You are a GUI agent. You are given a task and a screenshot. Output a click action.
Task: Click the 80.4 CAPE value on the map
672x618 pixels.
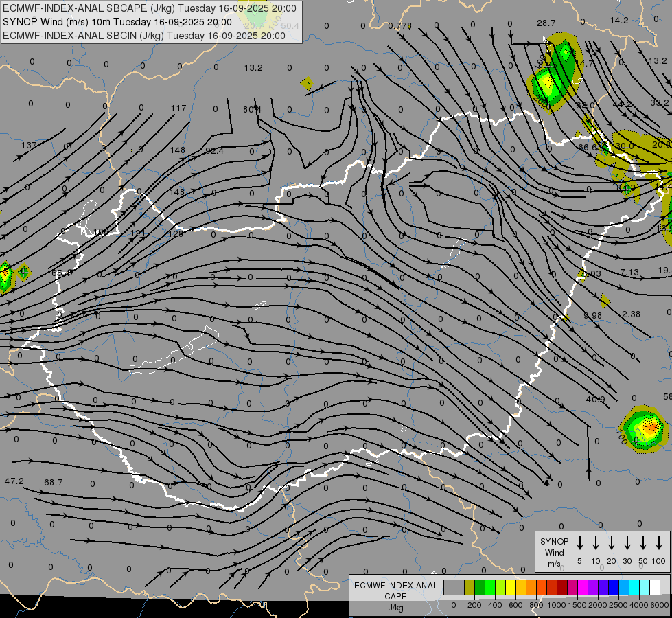pos(252,109)
